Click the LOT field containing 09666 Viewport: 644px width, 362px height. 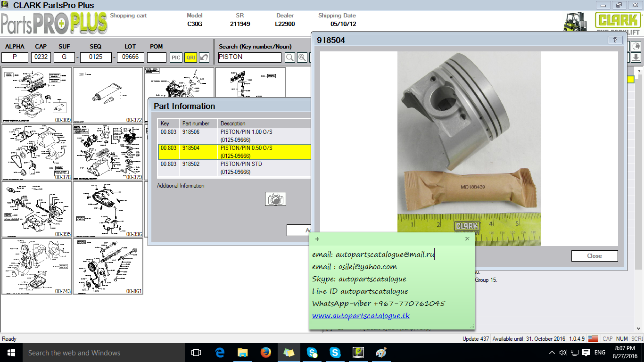tap(130, 58)
